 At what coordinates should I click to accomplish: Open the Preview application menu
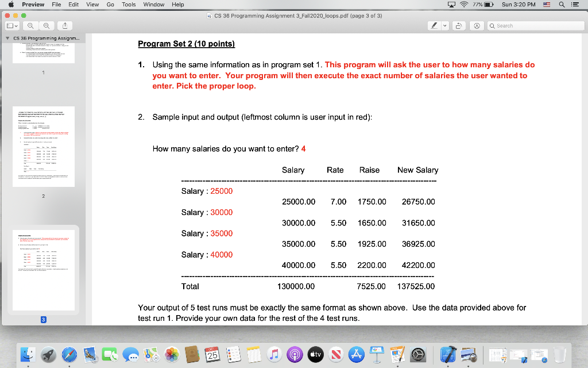(x=33, y=5)
